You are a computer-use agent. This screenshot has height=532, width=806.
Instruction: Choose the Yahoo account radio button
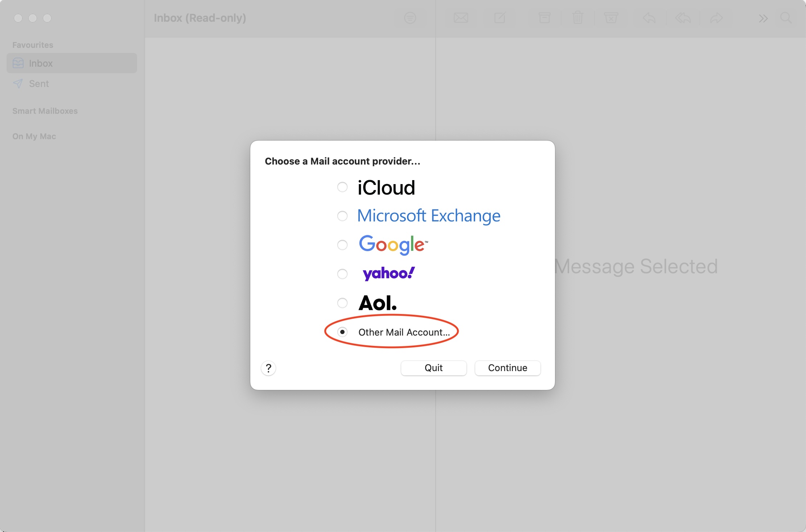click(x=342, y=274)
